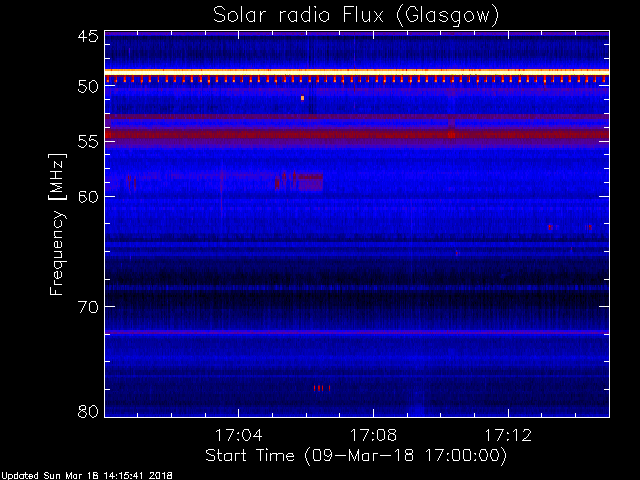Click the 17:12 time axis label

click(508, 435)
